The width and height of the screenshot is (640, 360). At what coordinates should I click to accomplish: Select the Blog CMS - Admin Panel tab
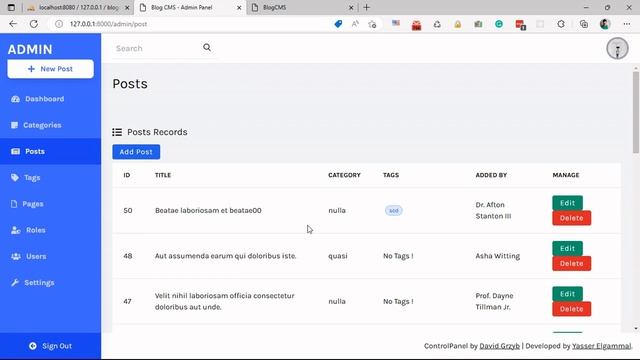(x=190, y=7)
